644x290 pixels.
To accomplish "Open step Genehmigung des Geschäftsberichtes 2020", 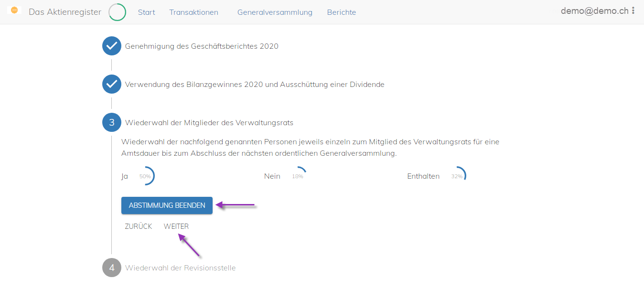I will [x=202, y=46].
